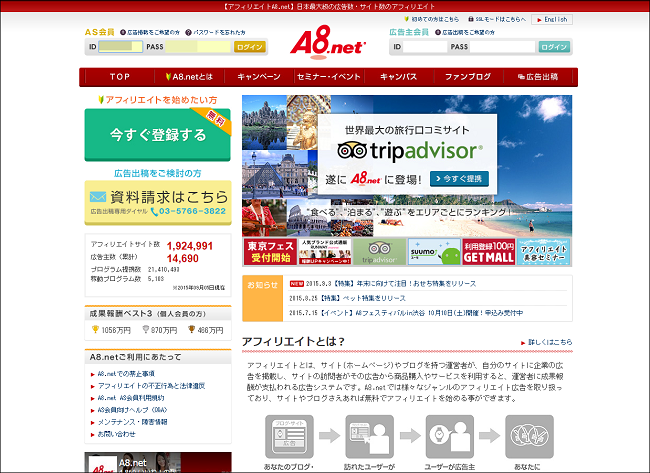Click the watch purchase icon in diagram
The height and width of the screenshot is (473, 650).
pyautogui.click(x=450, y=437)
